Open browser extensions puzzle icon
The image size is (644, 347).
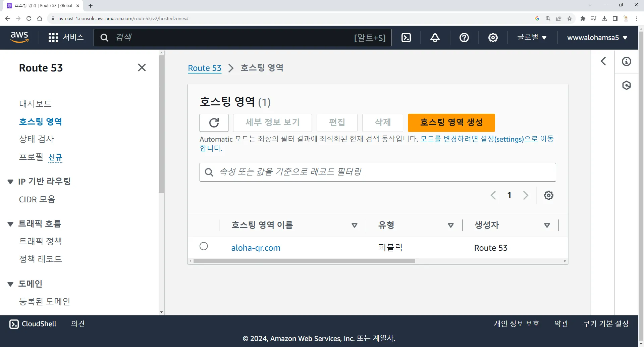583,18
